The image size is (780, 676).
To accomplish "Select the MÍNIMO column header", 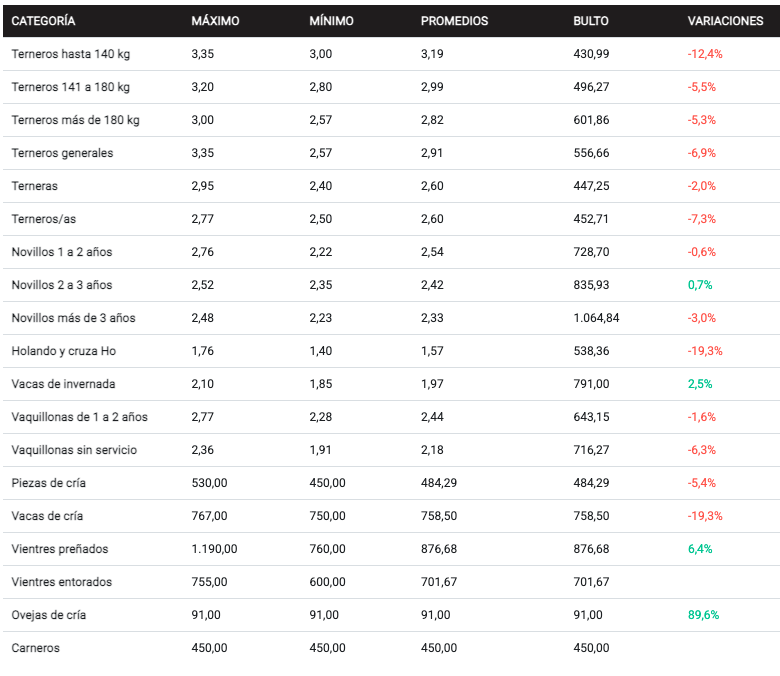I will (332, 21).
